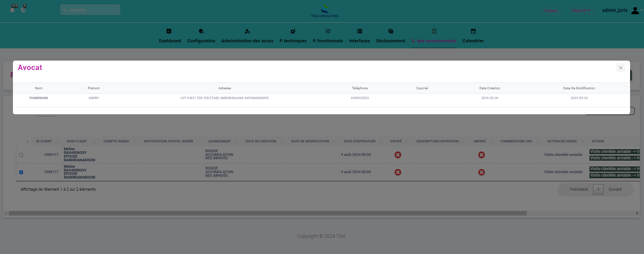Open the Déclassement menu item
The height and width of the screenshot is (254, 644).
[391, 41]
